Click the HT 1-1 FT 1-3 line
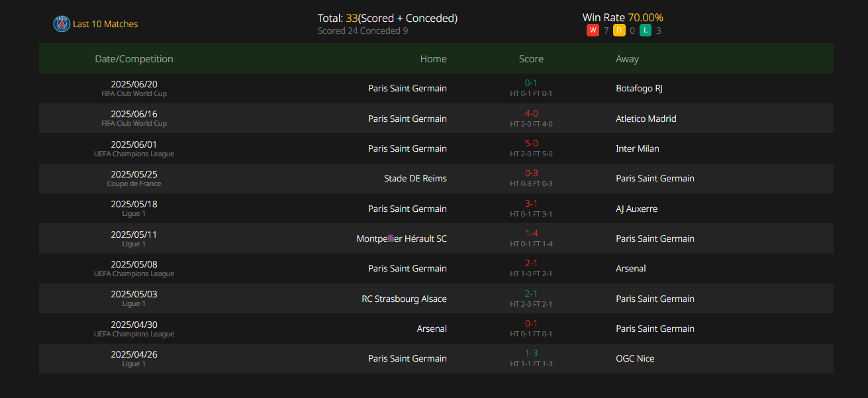This screenshot has width=868, height=398. [x=531, y=364]
